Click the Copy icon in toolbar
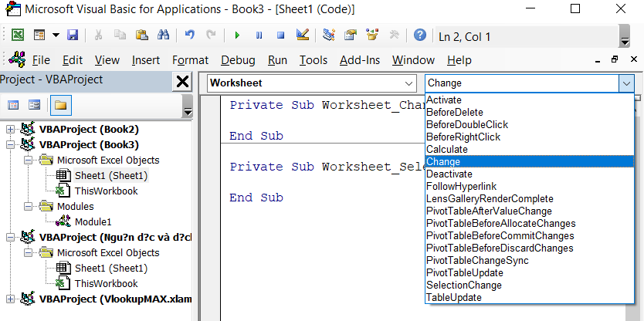Viewport: 644px width, 321px height. pyautogui.click(x=120, y=35)
